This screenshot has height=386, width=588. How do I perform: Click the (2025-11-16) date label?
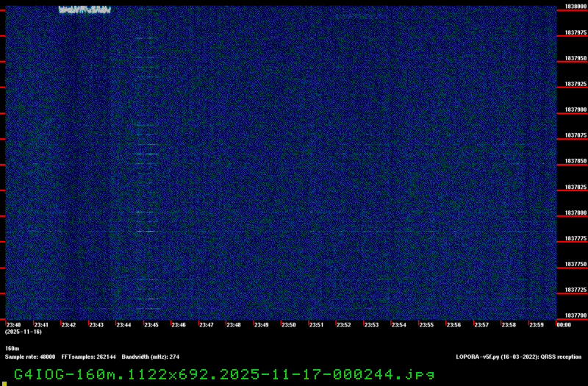point(23,332)
